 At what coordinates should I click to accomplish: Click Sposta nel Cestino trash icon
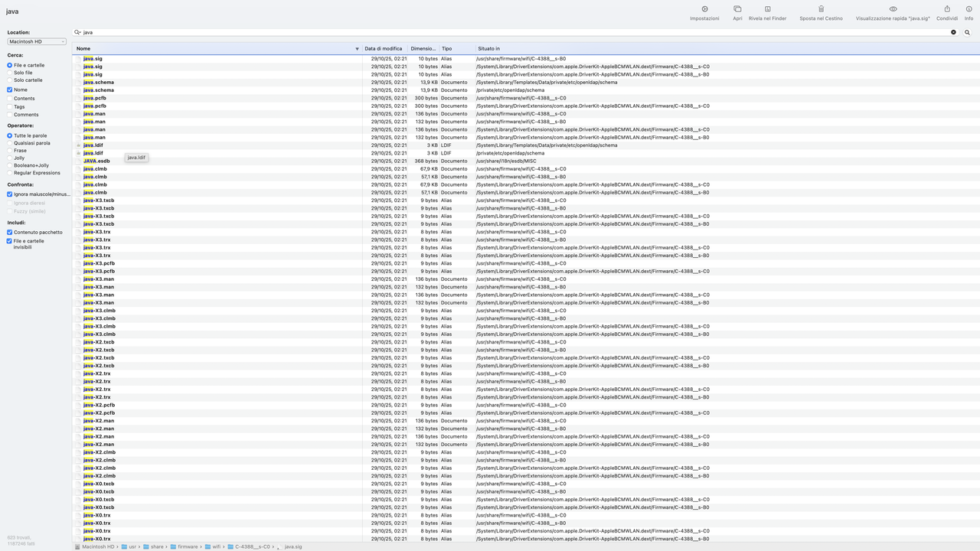(x=820, y=11)
